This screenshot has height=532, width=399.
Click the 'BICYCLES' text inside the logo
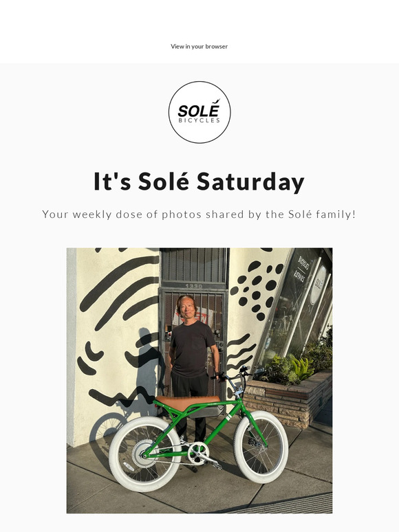click(x=199, y=120)
